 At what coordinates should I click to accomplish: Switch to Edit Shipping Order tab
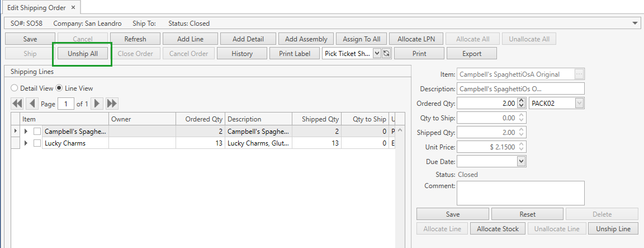pyautogui.click(x=36, y=8)
